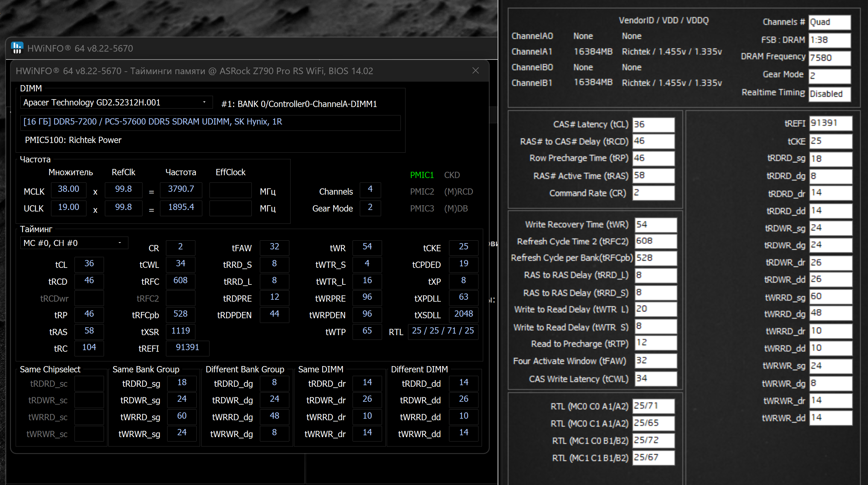
Task: Open the Apacer Technology DIMM dropdown
Action: point(116,102)
